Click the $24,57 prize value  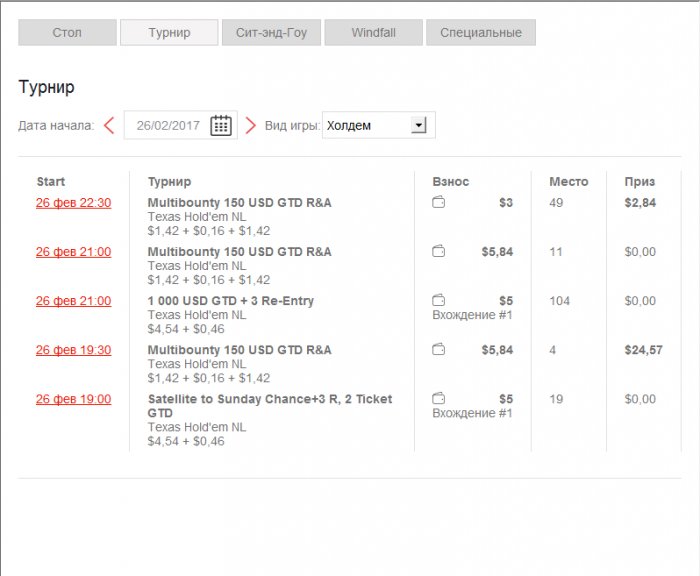643,350
